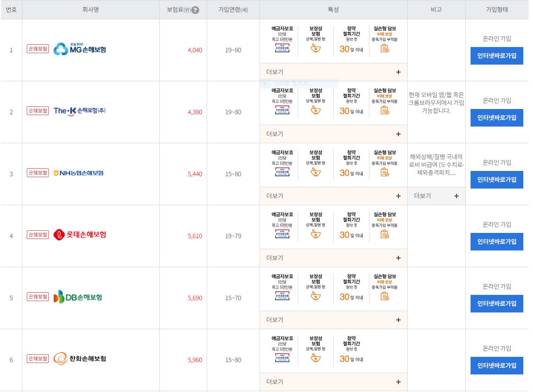
Task: Click age range 15~70
Action: 233,298
